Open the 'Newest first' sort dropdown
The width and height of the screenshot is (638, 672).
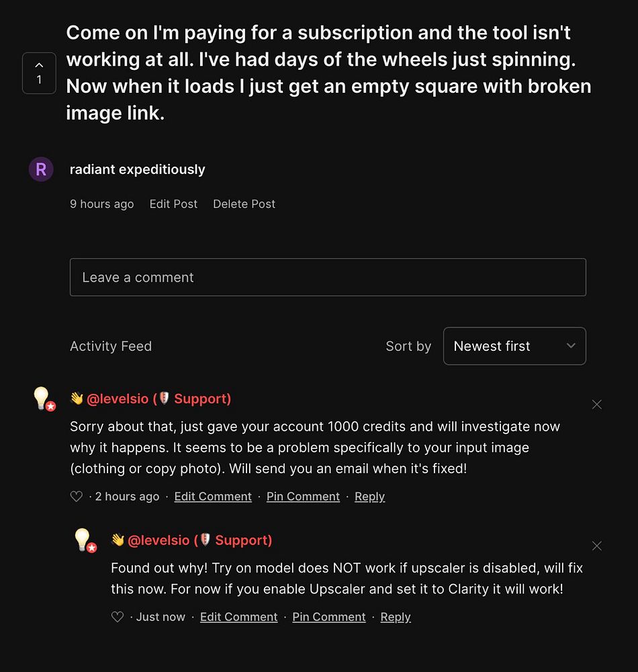coord(514,346)
